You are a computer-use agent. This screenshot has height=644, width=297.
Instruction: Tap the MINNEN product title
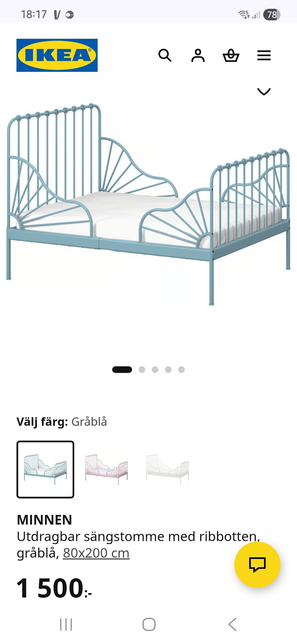(x=44, y=520)
